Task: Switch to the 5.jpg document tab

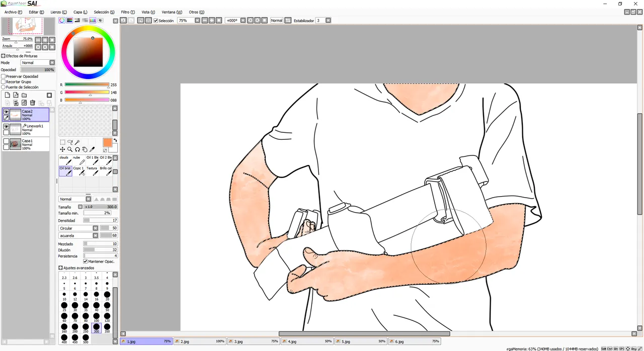Action: (361, 341)
